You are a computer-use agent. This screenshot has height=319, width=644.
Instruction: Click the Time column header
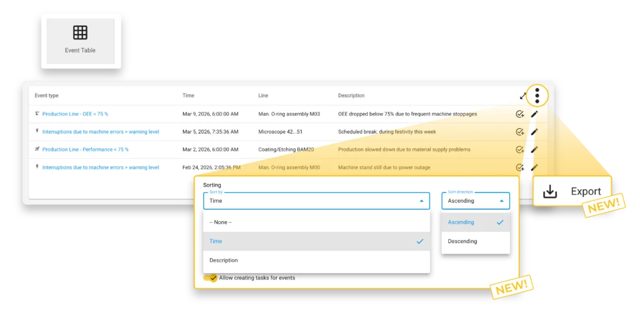(188, 96)
